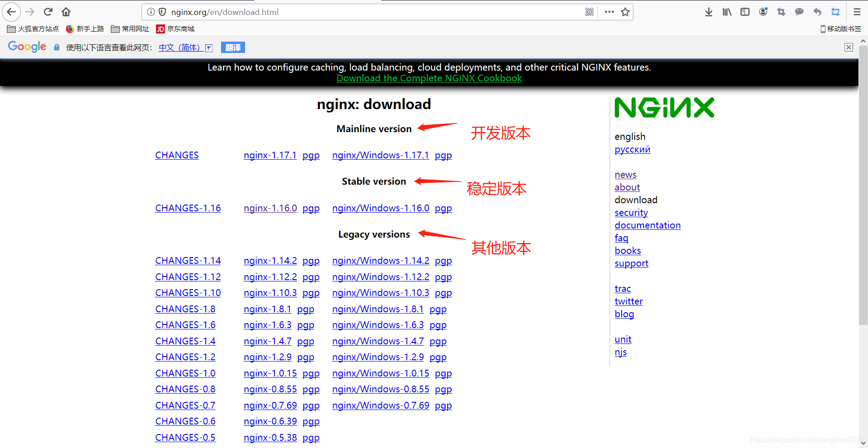This screenshot has width=868, height=448.
Task: Switch site language to русский
Action: pos(632,149)
